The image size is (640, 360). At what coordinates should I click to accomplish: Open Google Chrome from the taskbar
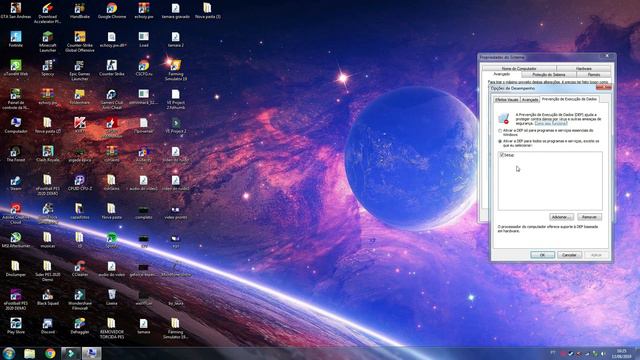[x=50, y=353]
